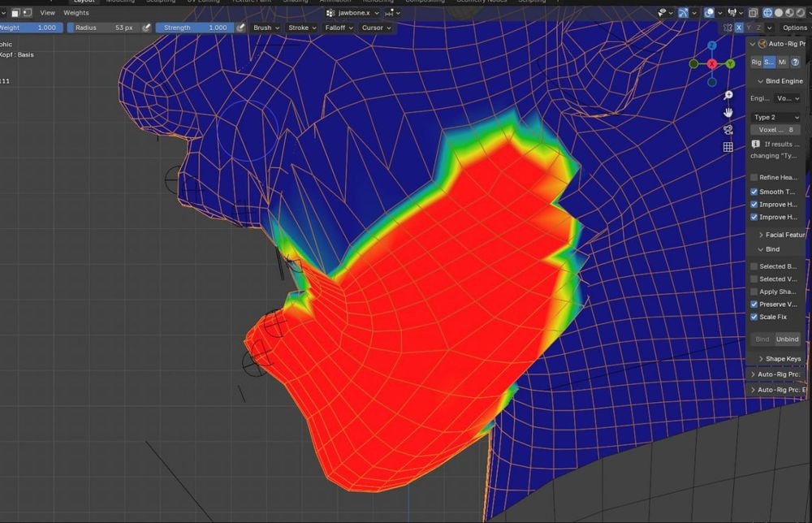
Task: Toggle the camera view icon
Action: (x=728, y=129)
